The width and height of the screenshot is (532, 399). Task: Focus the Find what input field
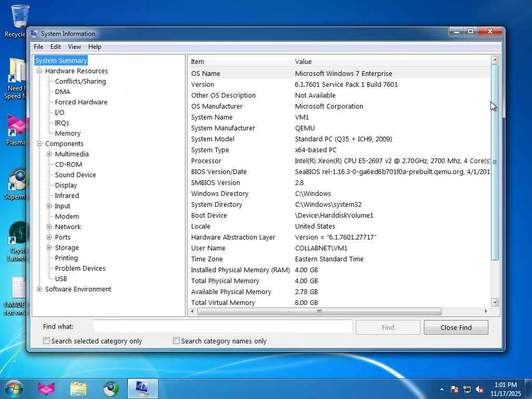223,327
